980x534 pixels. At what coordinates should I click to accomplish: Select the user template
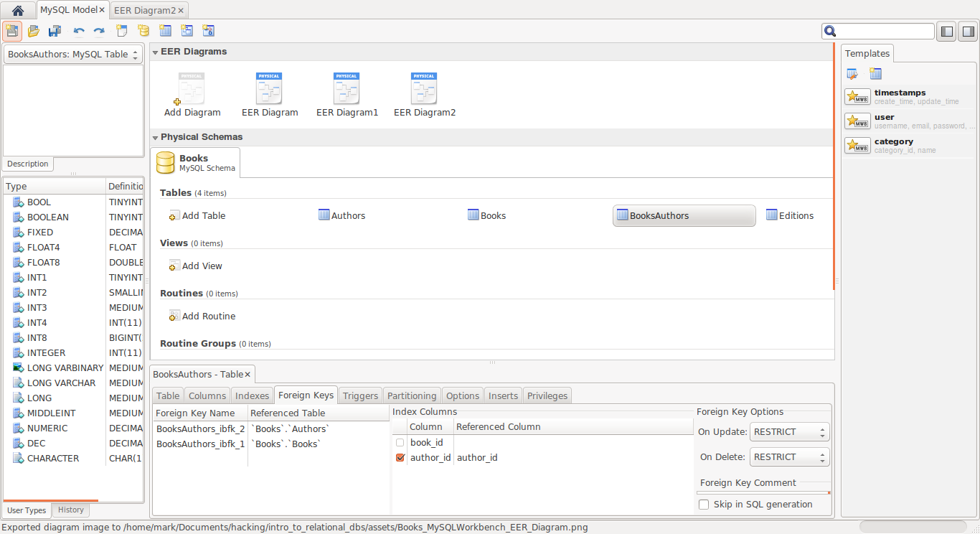(910, 121)
